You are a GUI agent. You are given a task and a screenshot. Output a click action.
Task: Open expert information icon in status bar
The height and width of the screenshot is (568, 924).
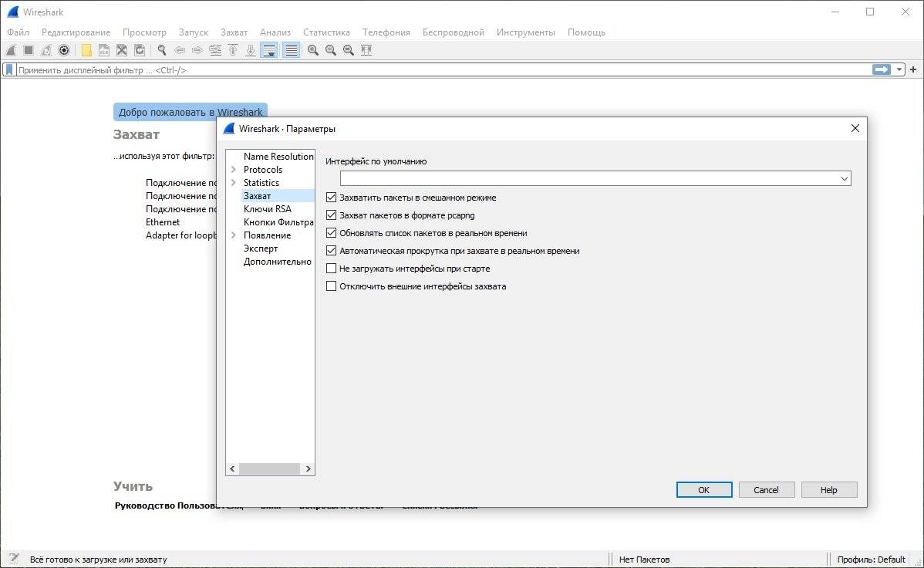(x=14, y=559)
